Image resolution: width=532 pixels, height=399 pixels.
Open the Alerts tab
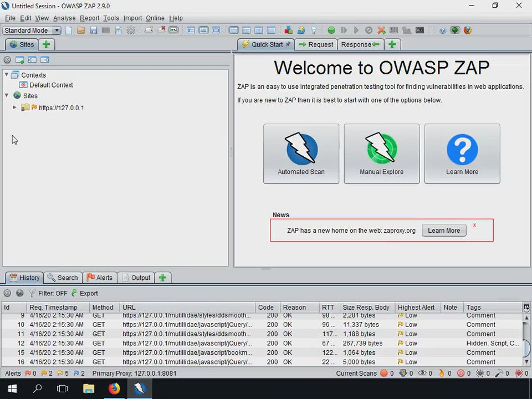(x=99, y=278)
